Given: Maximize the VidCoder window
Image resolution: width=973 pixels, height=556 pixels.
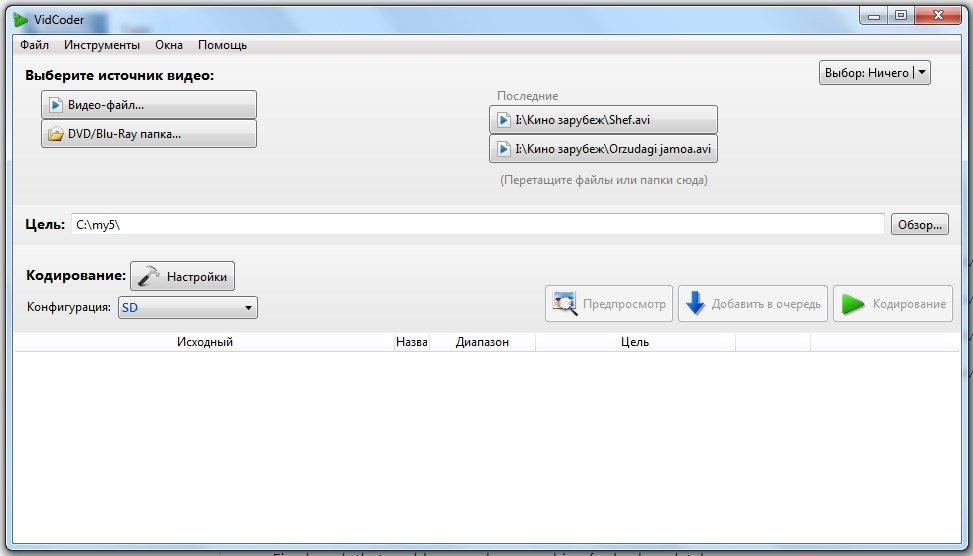Looking at the screenshot, I should point(901,16).
